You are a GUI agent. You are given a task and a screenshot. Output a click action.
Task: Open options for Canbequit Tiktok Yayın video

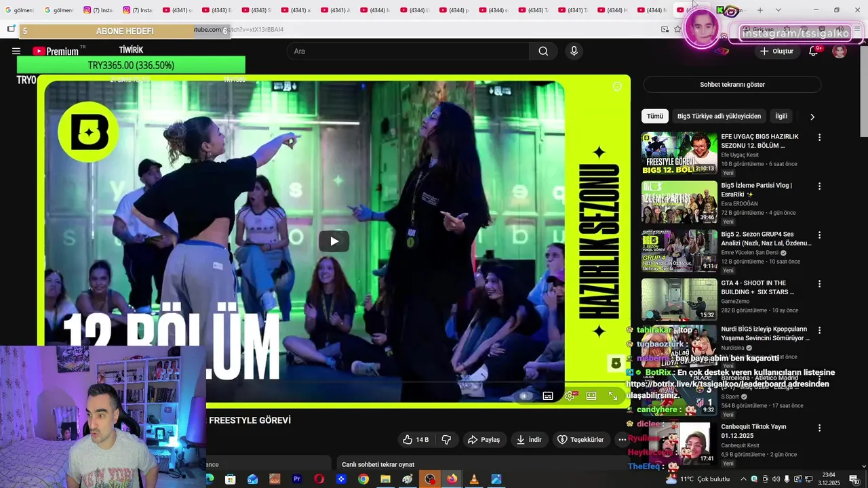[819, 428]
